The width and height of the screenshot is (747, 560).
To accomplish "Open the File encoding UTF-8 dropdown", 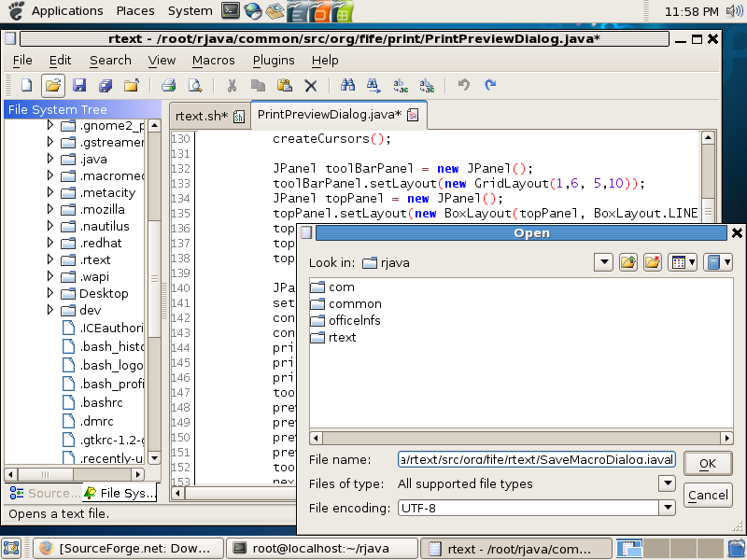I will (x=667, y=508).
